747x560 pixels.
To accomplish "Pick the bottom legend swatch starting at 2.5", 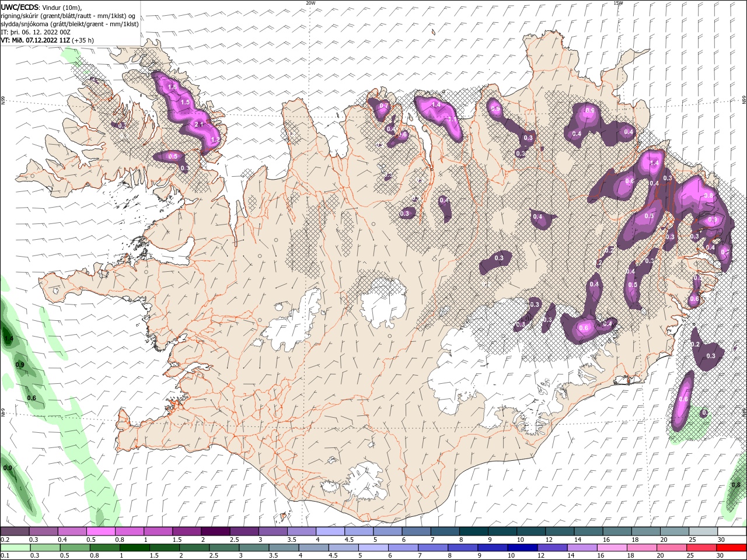I will pyautogui.click(x=224, y=548).
